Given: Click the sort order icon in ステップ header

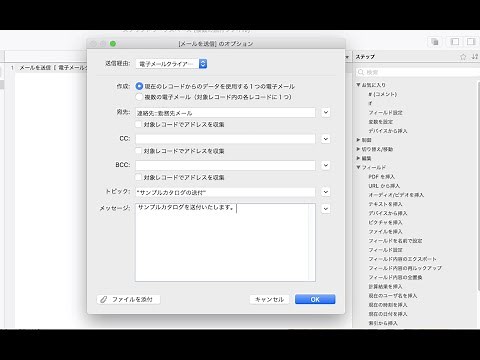Looking at the screenshot, I should pyautogui.click(x=475, y=57).
